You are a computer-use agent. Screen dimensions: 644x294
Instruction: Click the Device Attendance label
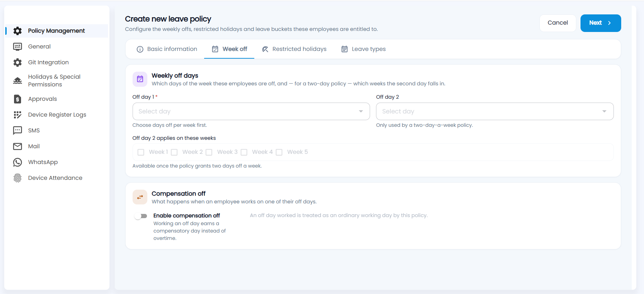pyautogui.click(x=55, y=178)
